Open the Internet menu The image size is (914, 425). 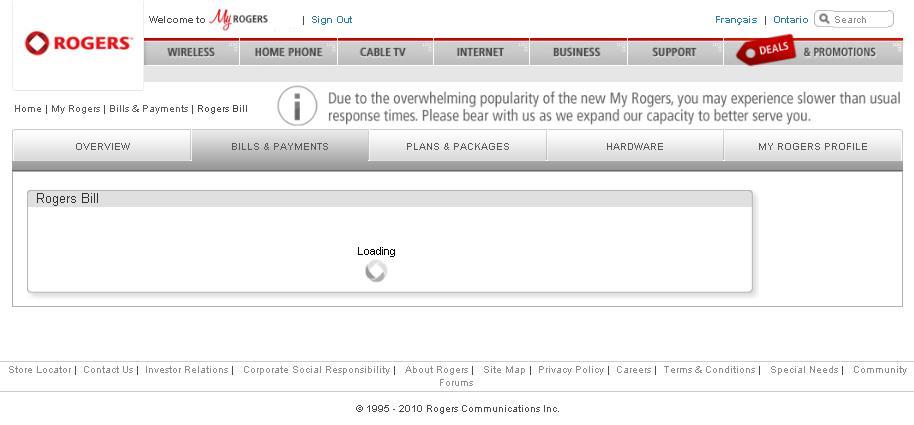pyautogui.click(x=480, y=52)
